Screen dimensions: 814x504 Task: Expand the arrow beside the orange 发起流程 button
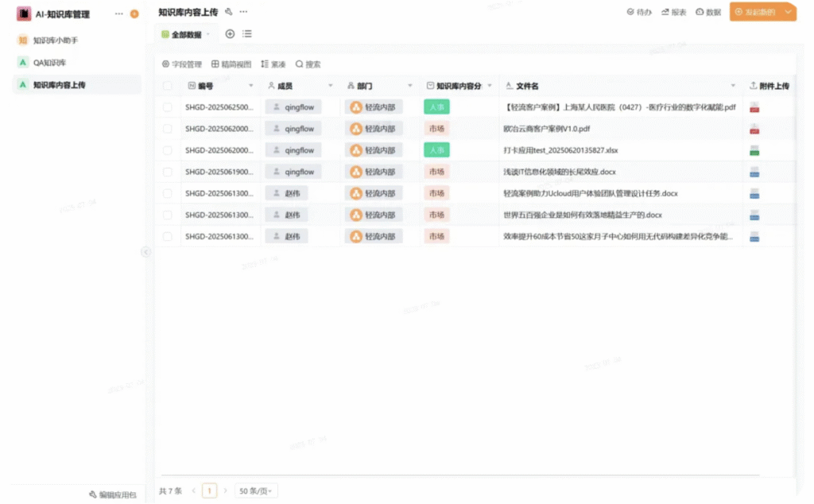pos(788,12)
